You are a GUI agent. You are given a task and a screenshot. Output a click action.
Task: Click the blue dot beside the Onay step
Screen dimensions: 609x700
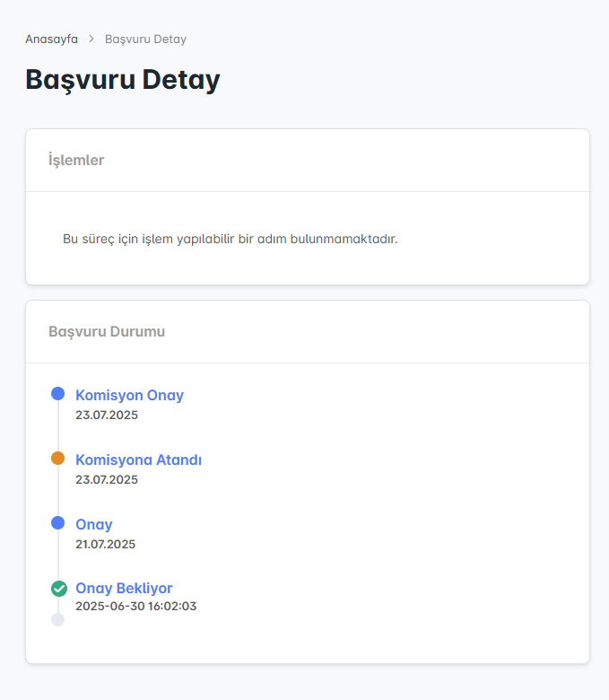click(58, 523)
